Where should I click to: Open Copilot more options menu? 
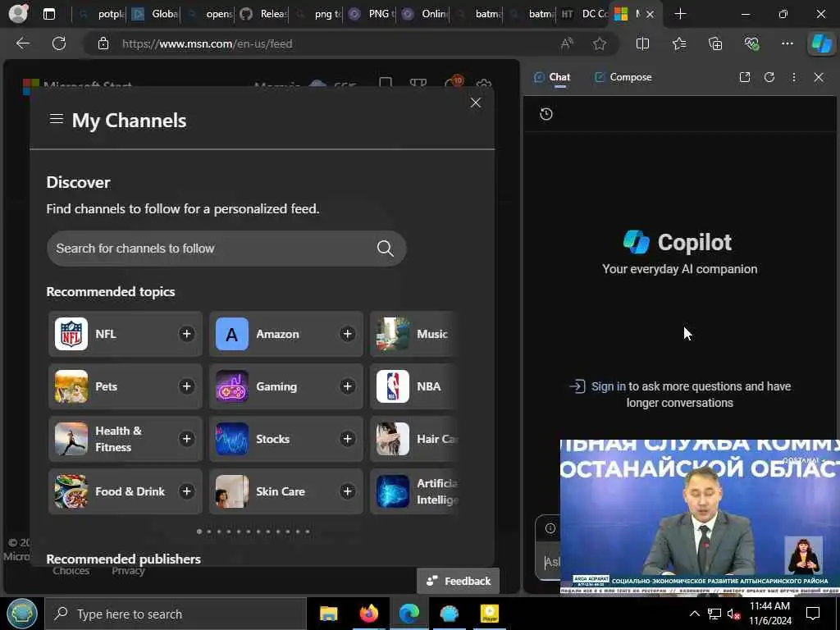click(794, 77)
